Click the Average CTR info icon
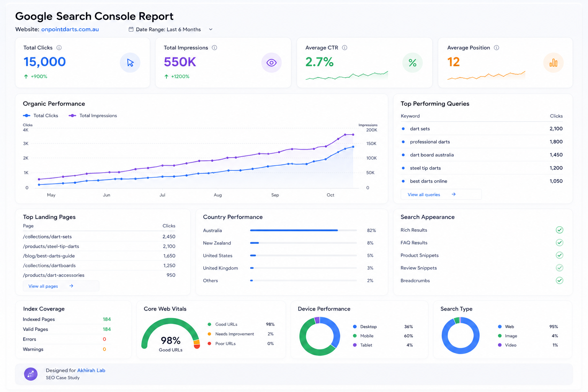Image resolution: width=588 pixels, height=392 pixels. pos(345,48)
